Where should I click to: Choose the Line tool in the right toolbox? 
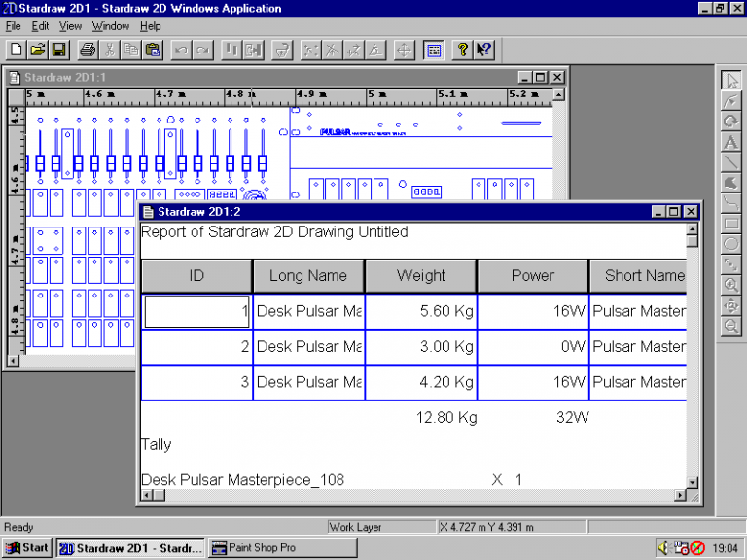click(x=730, y=161)
